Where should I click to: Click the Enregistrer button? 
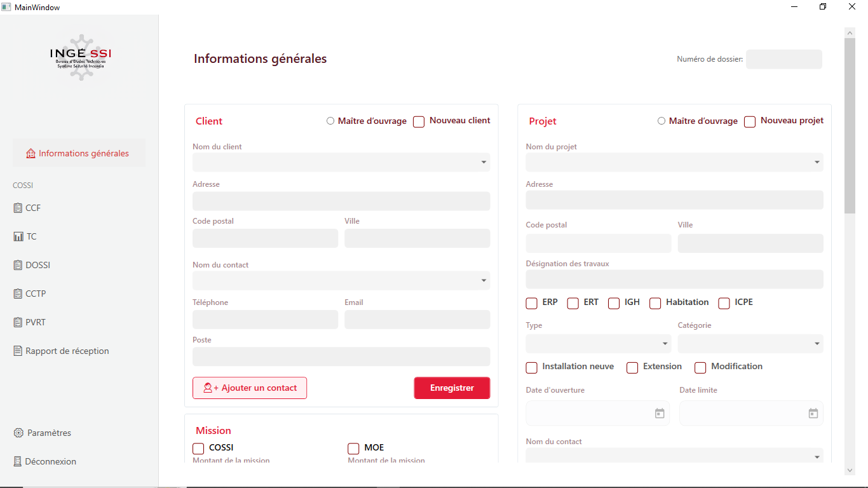(452, 388)
